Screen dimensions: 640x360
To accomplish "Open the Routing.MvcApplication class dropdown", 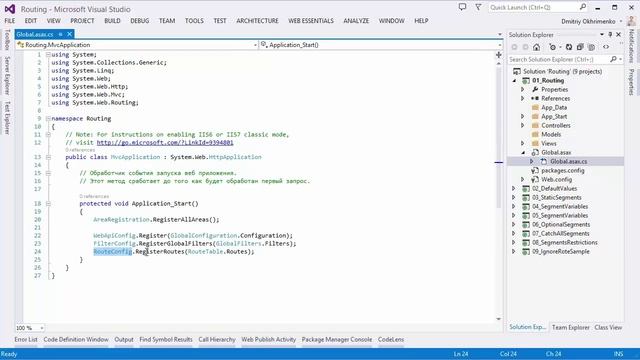I will click(x=255, y=45).
